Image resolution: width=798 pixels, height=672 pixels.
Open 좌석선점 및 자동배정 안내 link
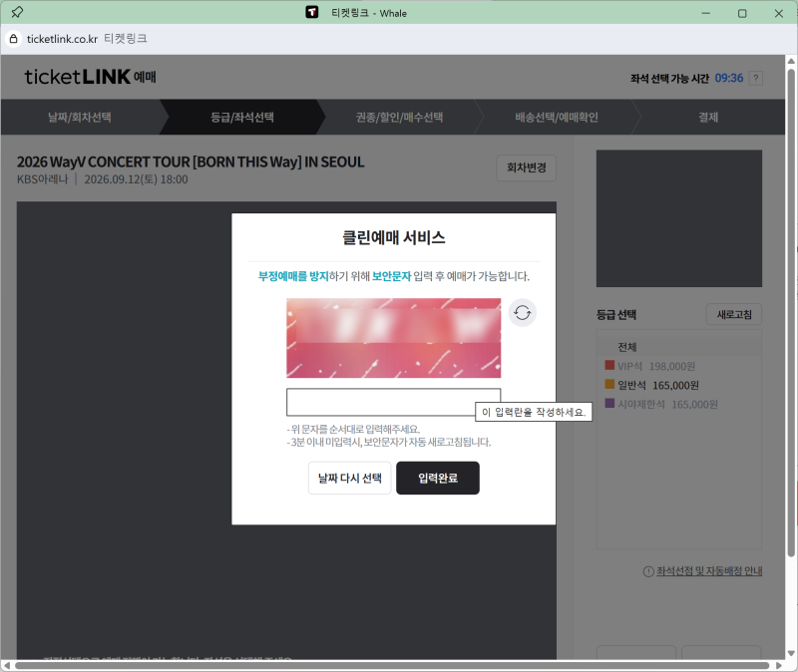click(709, 571)
